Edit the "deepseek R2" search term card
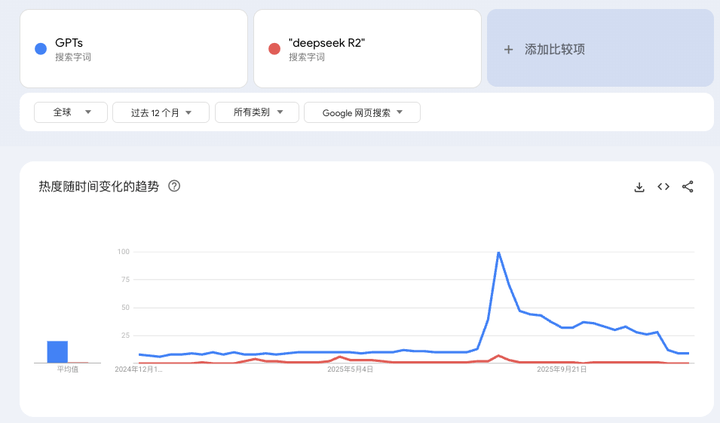Screen dimensions: 720x423 (367, 49)
